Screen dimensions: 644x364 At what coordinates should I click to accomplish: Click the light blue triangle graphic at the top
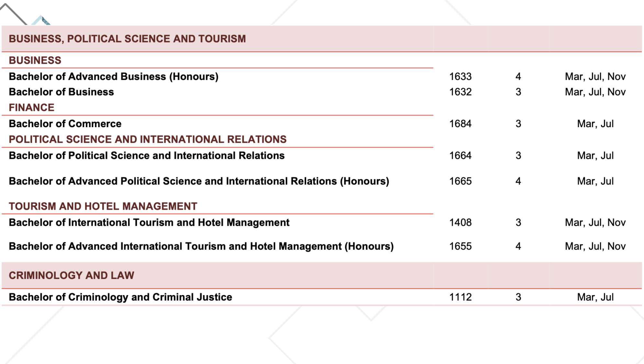(x=41, y=21)
